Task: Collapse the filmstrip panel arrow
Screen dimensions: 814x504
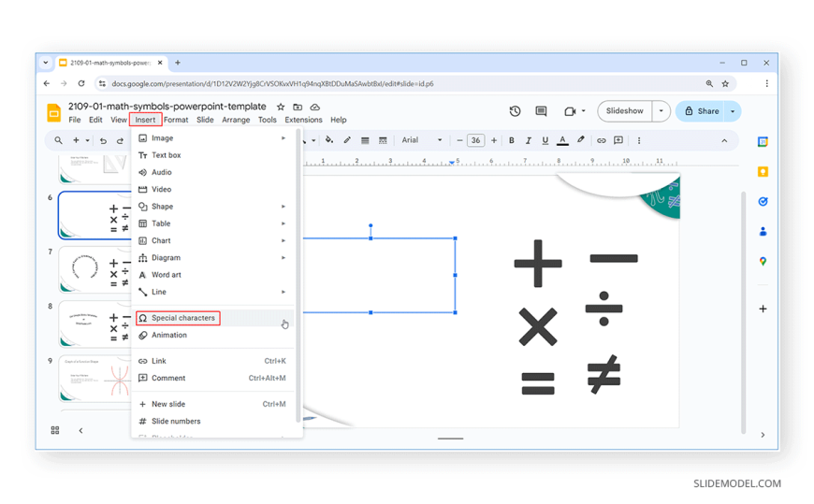Action: click(x=80, y=430)
